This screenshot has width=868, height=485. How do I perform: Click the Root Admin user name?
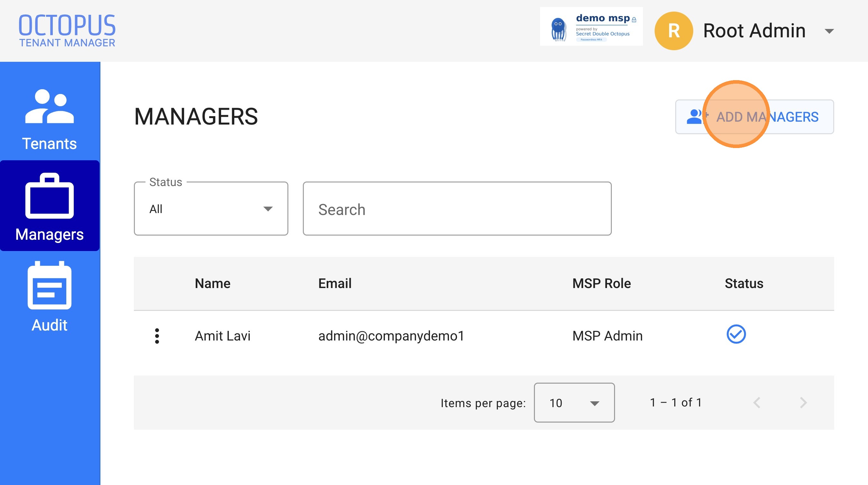pos(754,31)
